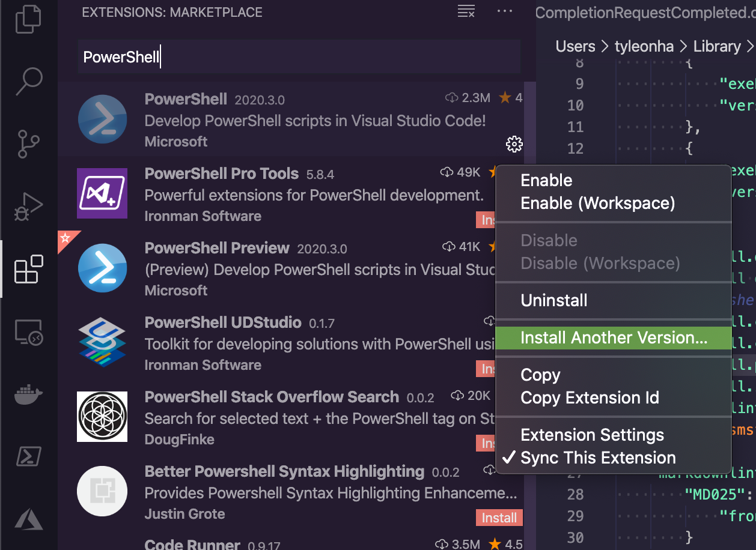The width and height of the screenshot is (756, 550).
Task: Click the PowerShell UDStudio logo
Action: [x=102, y=342]
